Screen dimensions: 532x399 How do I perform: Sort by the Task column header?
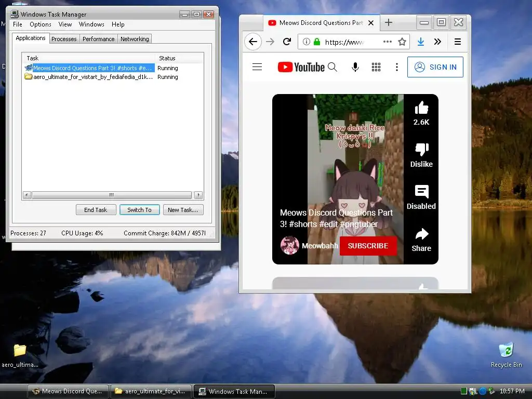[88, 58]
